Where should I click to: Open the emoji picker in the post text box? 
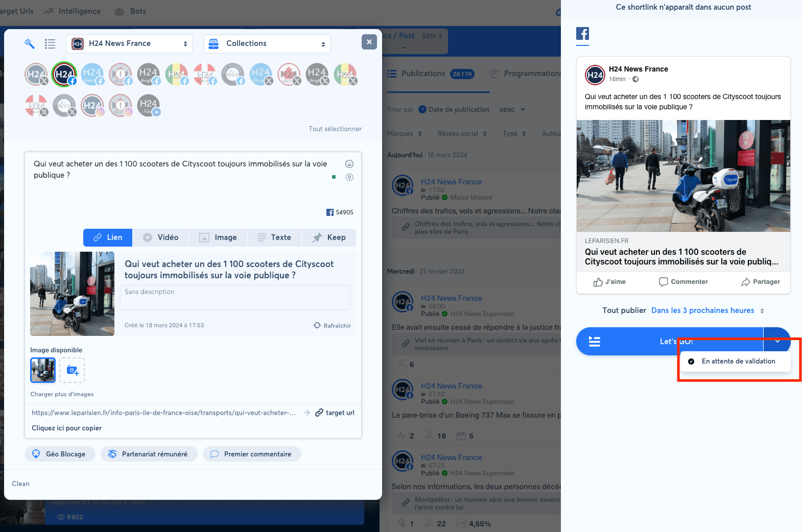click(349, 164)
